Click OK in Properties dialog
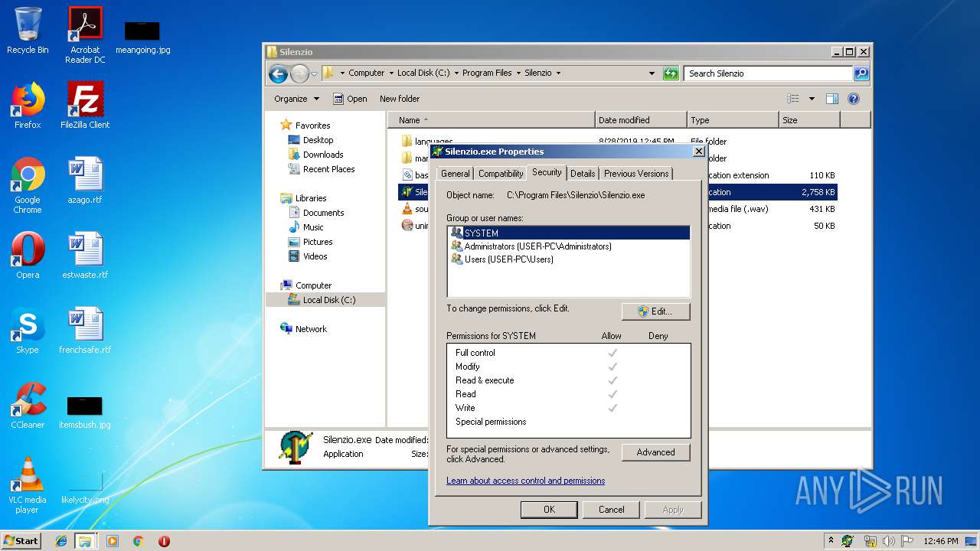 [x=549, y=510]
